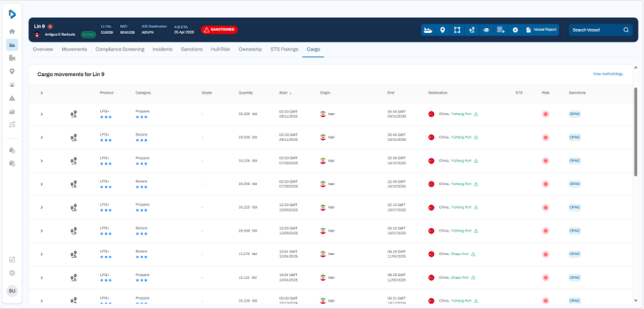644x309 pixels.
Task: Click the Home icon in the sidebar
Action: coord(12,32)
